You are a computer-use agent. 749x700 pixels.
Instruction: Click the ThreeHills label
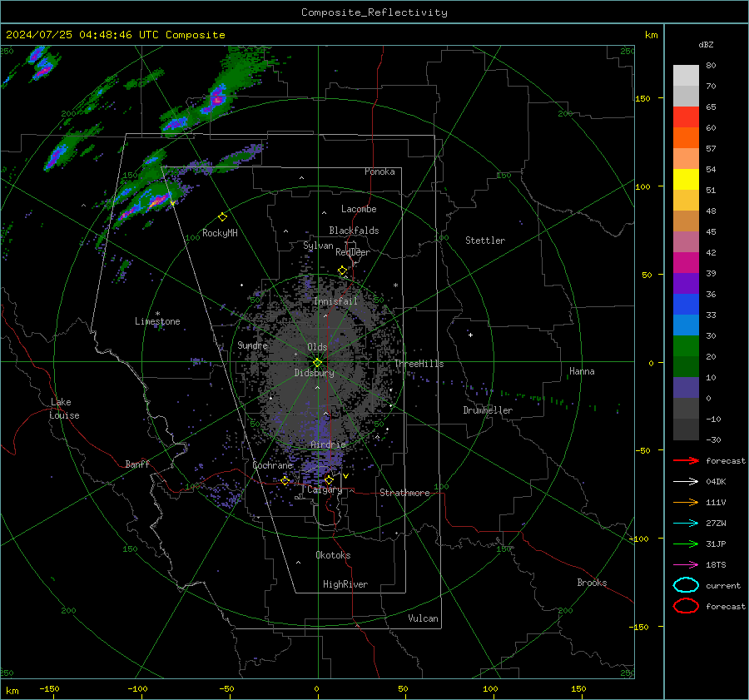pos(419,364)
